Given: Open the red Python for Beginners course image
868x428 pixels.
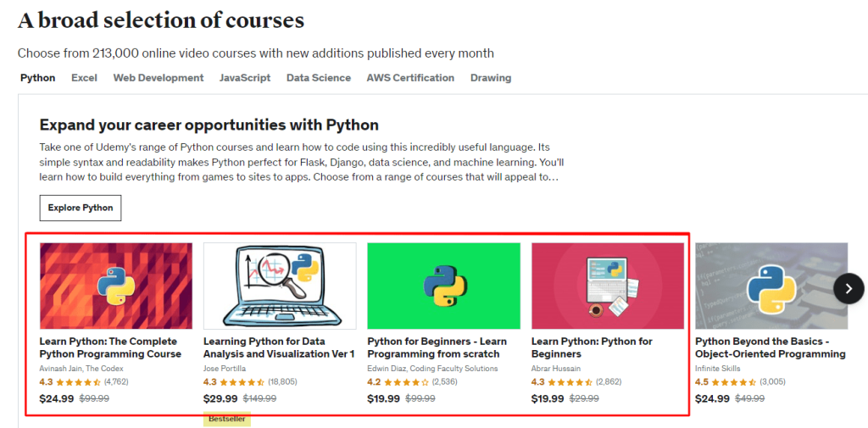Looking at the screenshot, I should [608, 286].
